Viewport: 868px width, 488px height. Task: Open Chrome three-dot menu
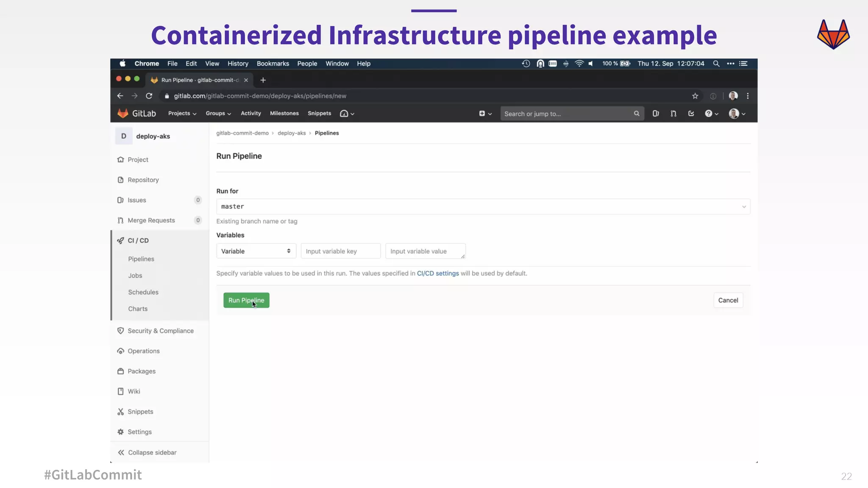(x=748, y=96)
